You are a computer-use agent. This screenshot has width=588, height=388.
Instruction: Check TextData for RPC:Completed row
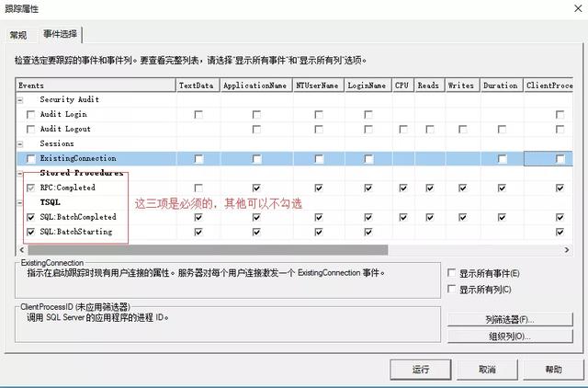[x=198, y=188]
